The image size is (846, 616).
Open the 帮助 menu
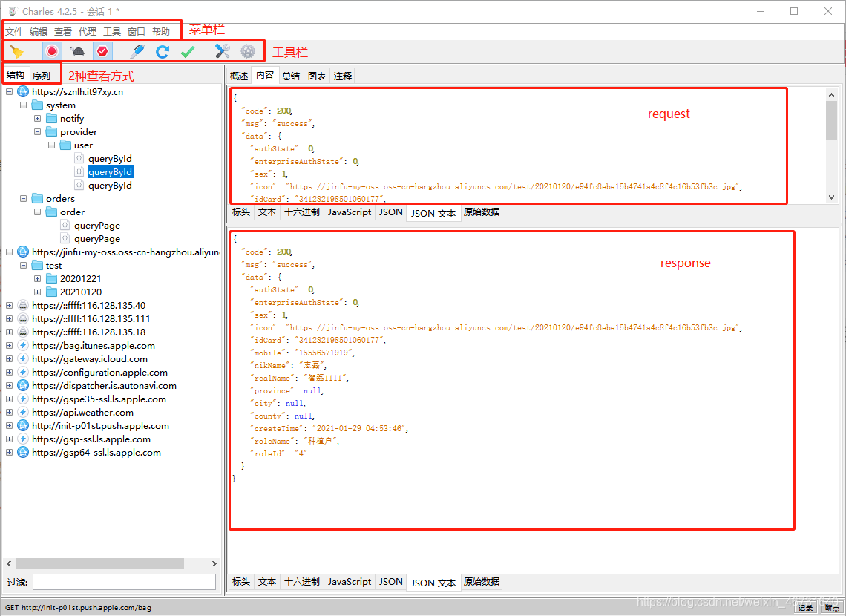(161, 32)
